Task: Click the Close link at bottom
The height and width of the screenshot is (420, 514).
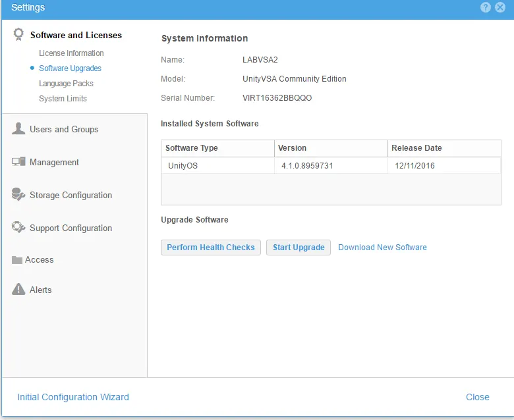Action: (x=477, y=397)
